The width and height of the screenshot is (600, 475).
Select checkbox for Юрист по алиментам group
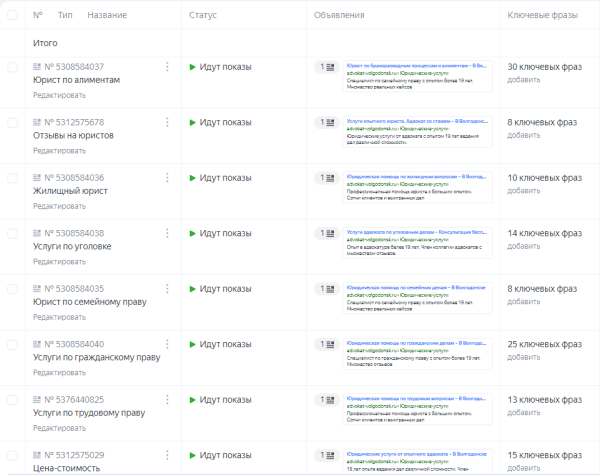click(x=13, y=67)
